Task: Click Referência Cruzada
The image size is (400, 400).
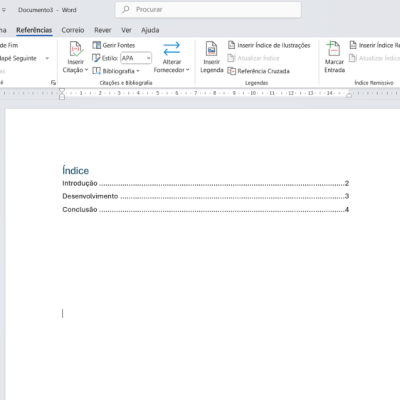Action: pyautogui.click(x=258, y=71)
